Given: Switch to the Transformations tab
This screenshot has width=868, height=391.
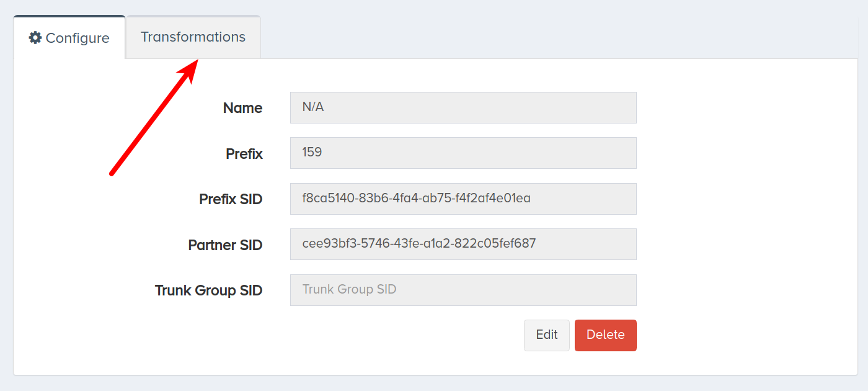Looking at the screenshot, I should pyautogui.click(x=193, y=37).
